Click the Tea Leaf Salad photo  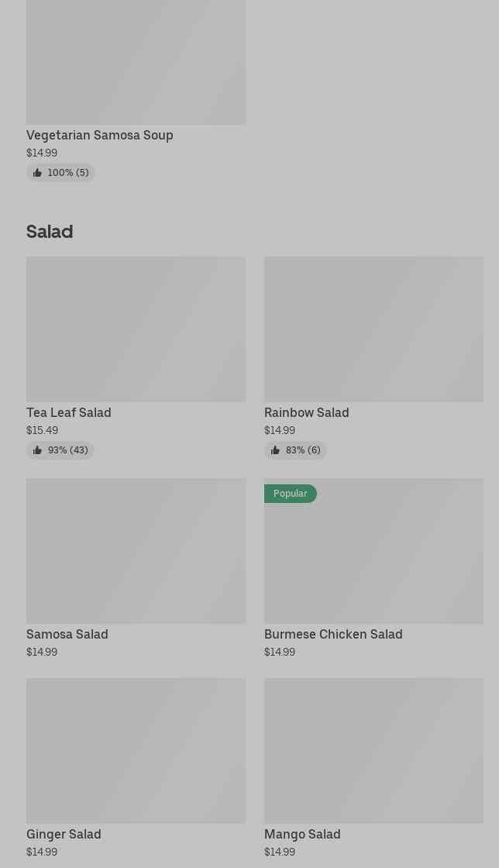[x=136, y=329]
